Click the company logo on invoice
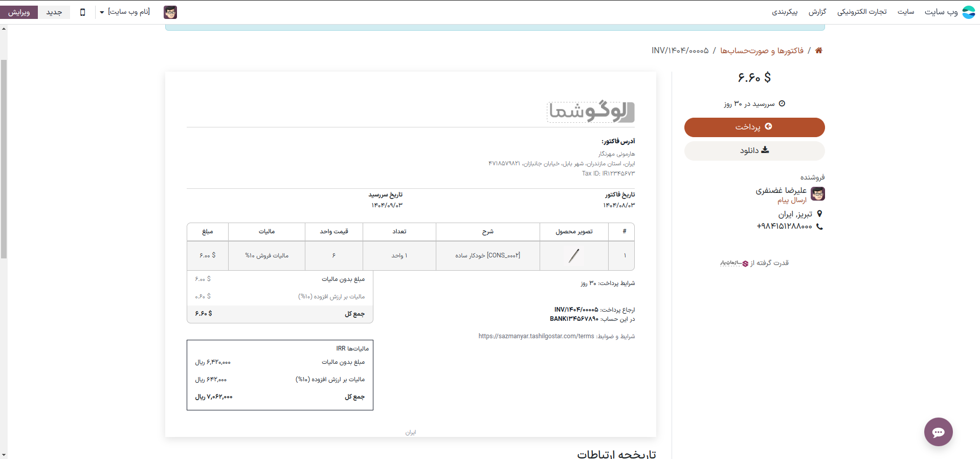 (x=591, y=112)
